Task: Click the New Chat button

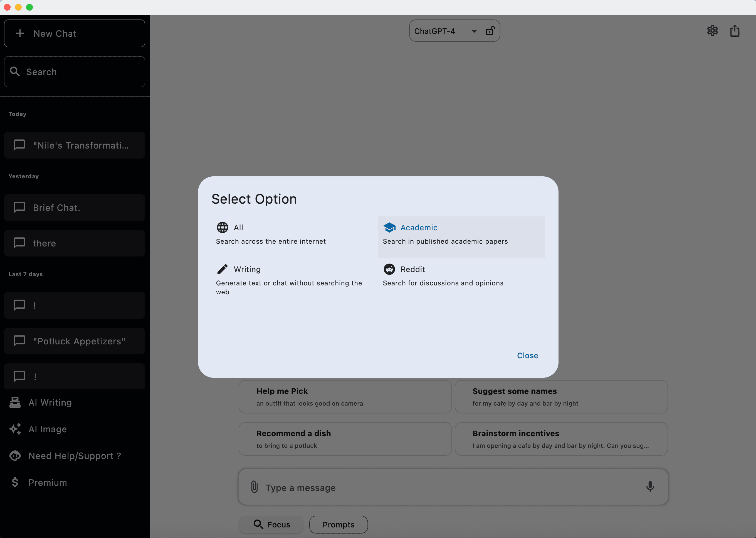Action: pos(75,33)
